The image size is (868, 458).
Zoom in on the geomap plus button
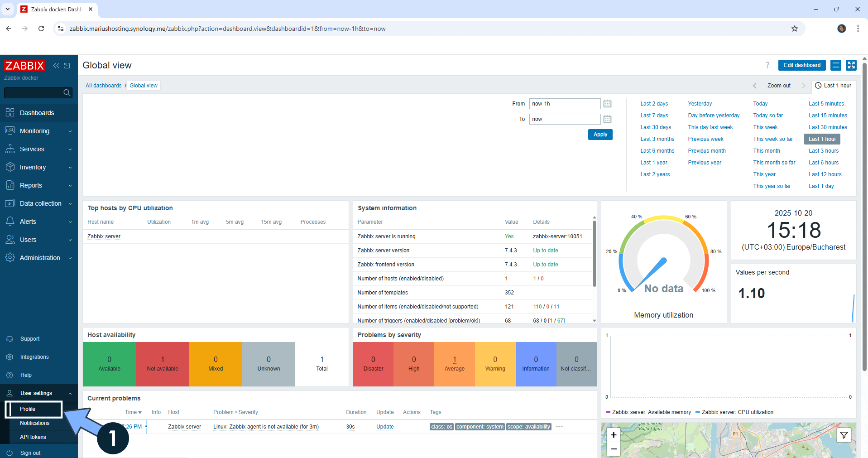614,435
